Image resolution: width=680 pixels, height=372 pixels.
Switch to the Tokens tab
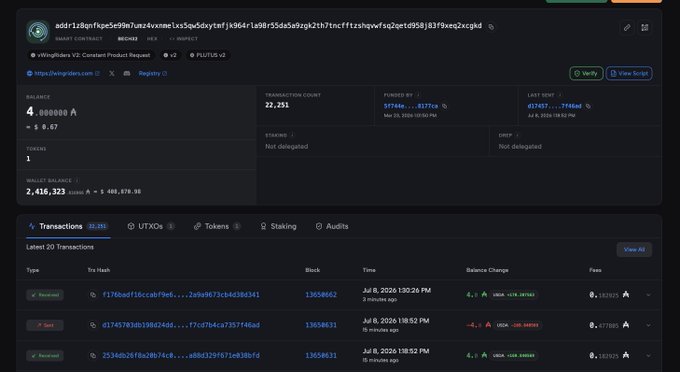click(x=217, y=226)
